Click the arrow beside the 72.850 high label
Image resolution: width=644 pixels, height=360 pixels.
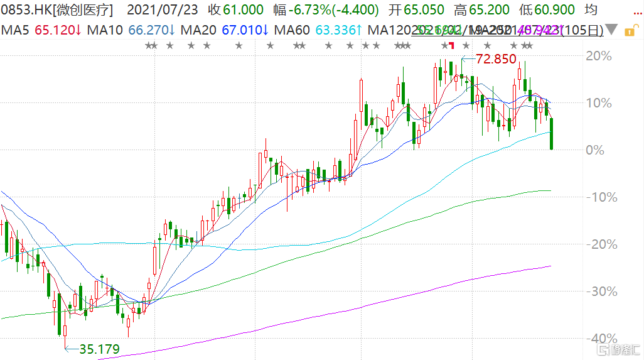pyautogui.click(x=467, y=60)
